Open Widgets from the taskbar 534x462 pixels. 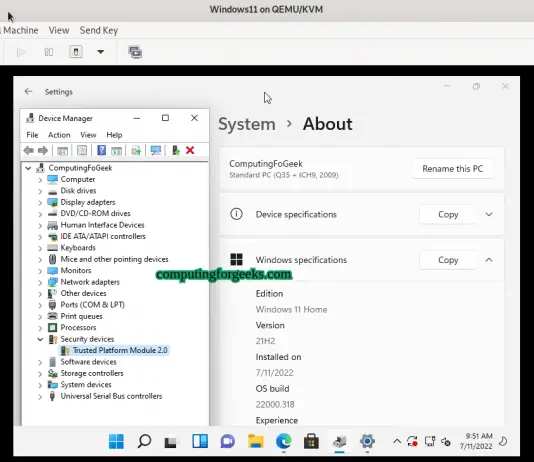[x=200, y=441]
